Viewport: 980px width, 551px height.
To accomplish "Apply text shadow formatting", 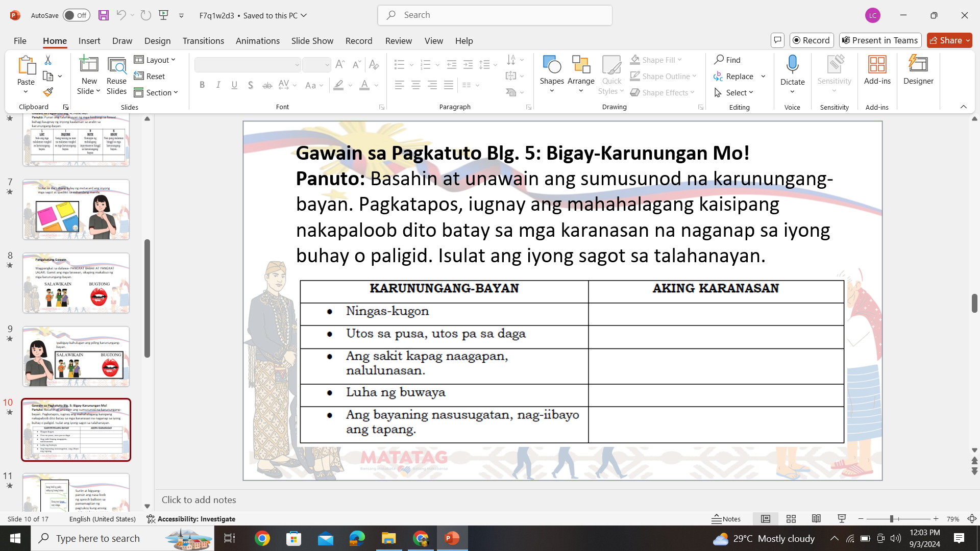I will point(251,85).
